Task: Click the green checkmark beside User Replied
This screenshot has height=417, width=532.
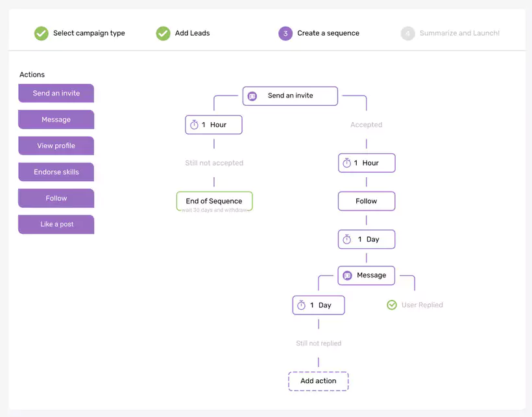Action: [x=392, y=305]
